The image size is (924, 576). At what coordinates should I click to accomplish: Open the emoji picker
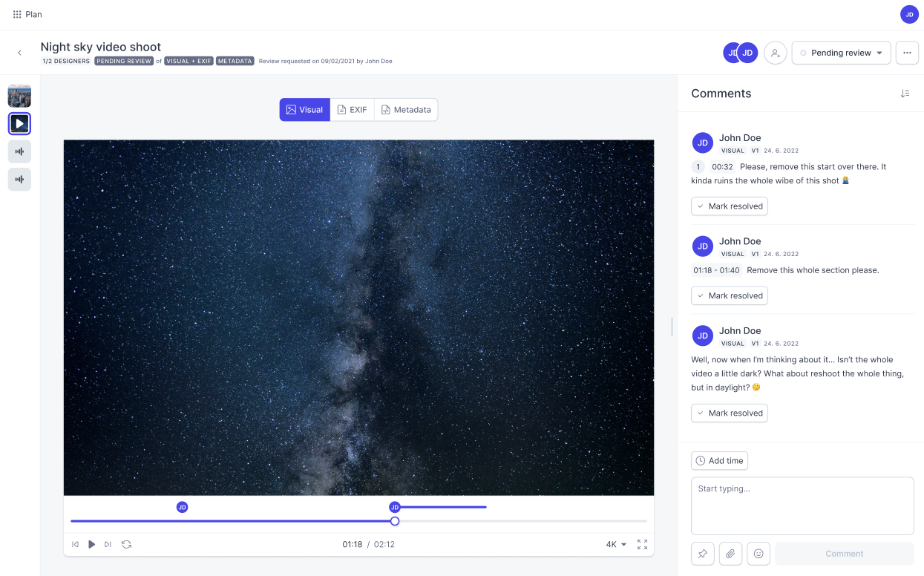pyautogui.click(x=758, y=554)
